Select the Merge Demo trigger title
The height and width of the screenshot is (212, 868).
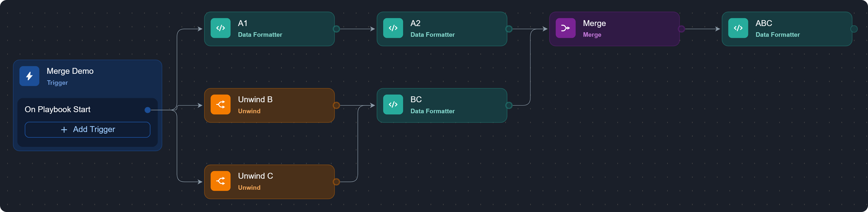click(70, 71)
